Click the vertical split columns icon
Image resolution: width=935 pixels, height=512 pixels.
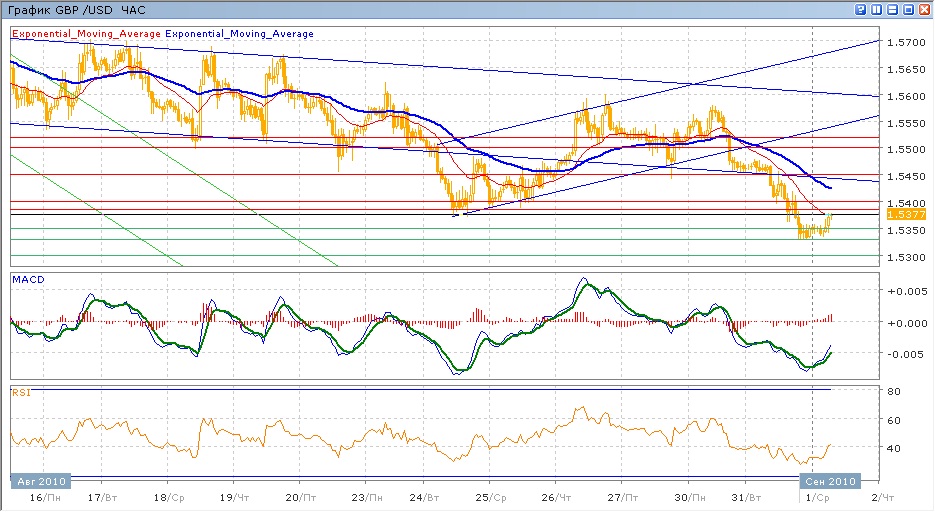pos(877,9)
